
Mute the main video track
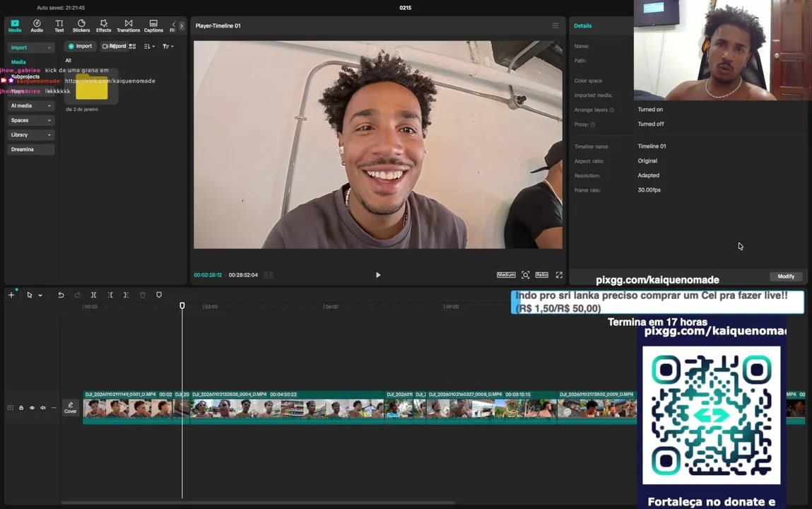[43, 408]
